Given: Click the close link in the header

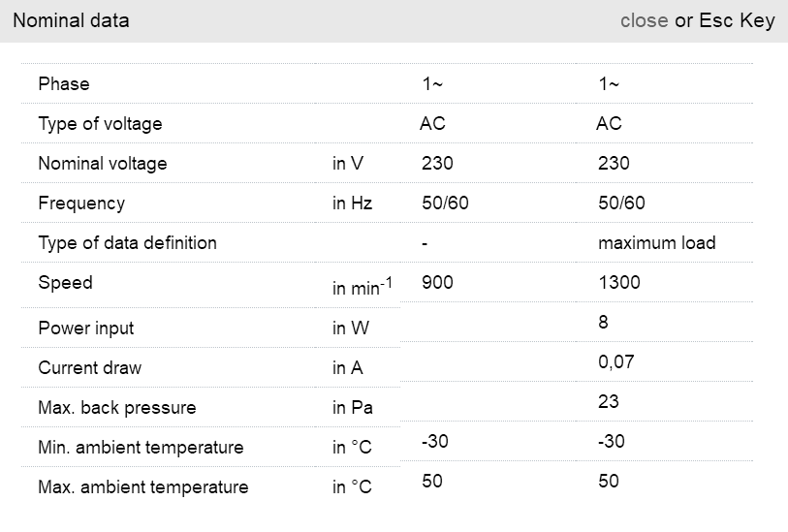Looking at the screenshot, I should (x=644, y=20).
